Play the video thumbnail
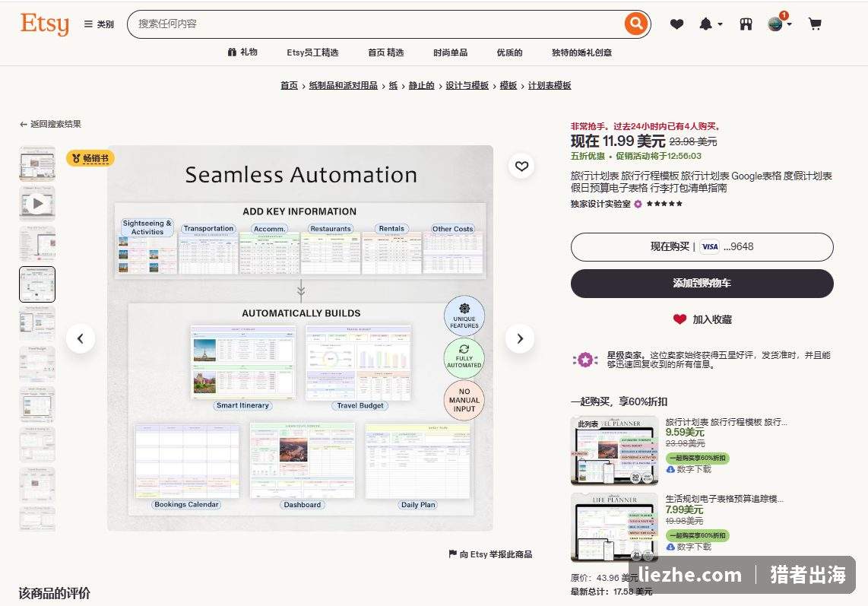This screenshot has height=606, width=868. pyautogui.click(x=37, y=204)
